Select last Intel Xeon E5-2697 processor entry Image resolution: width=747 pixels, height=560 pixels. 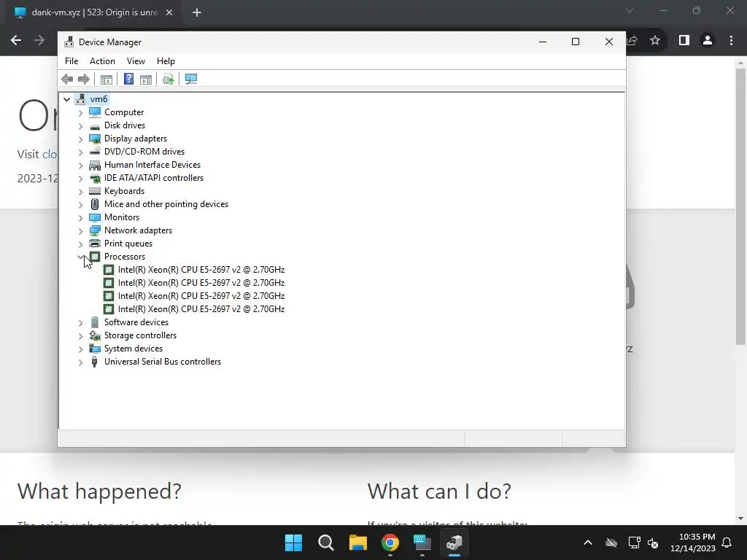[x=201, y=309]
